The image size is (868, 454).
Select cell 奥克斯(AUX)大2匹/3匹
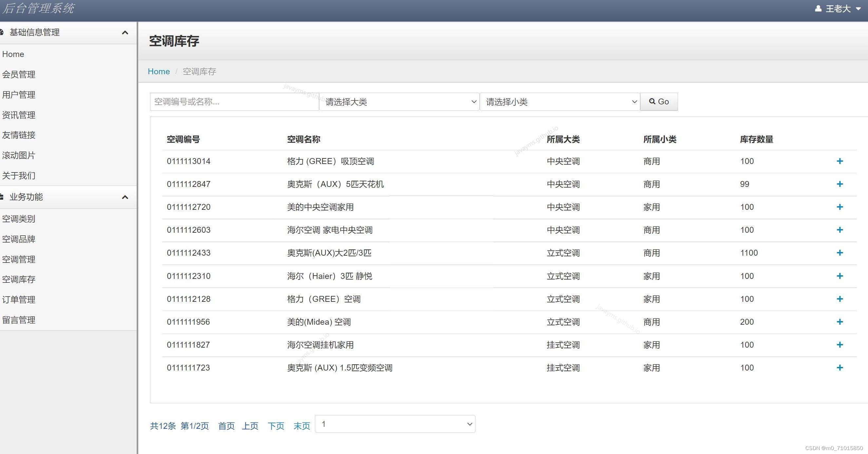[x=329, y=253]
